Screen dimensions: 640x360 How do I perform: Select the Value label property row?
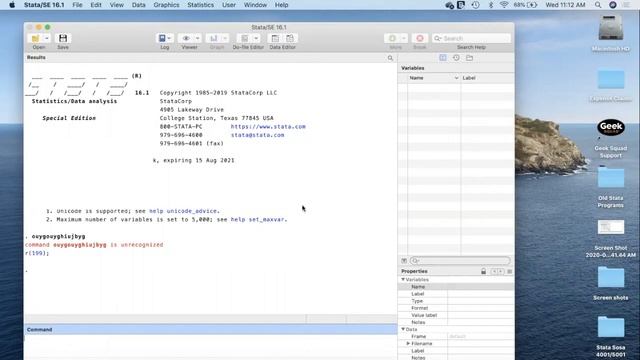tap(456, 315)
